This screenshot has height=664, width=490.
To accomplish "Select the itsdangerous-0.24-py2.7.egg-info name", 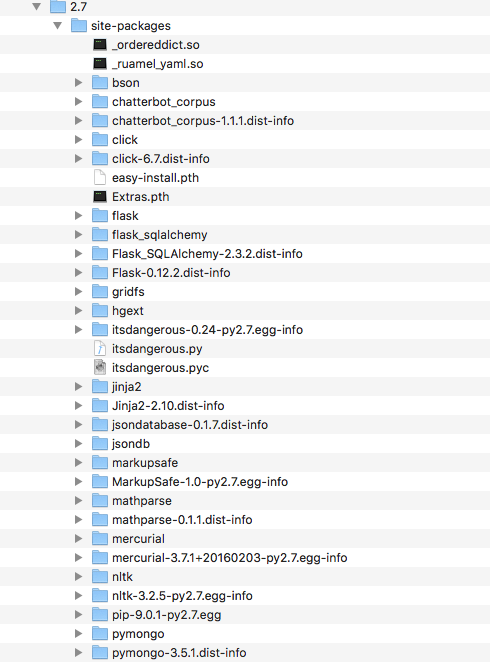I will [x=207, y=329].
